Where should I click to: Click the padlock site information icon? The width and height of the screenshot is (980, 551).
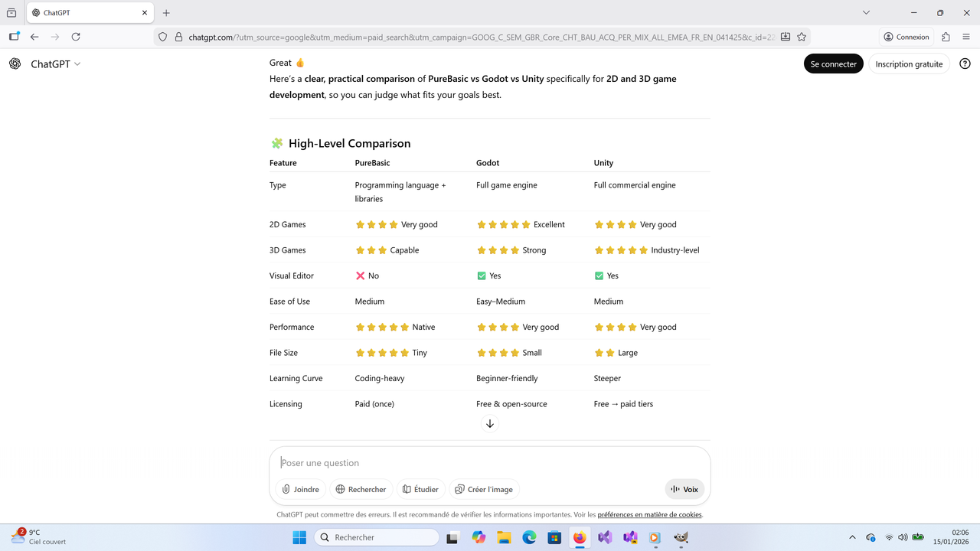pos(178,37)
